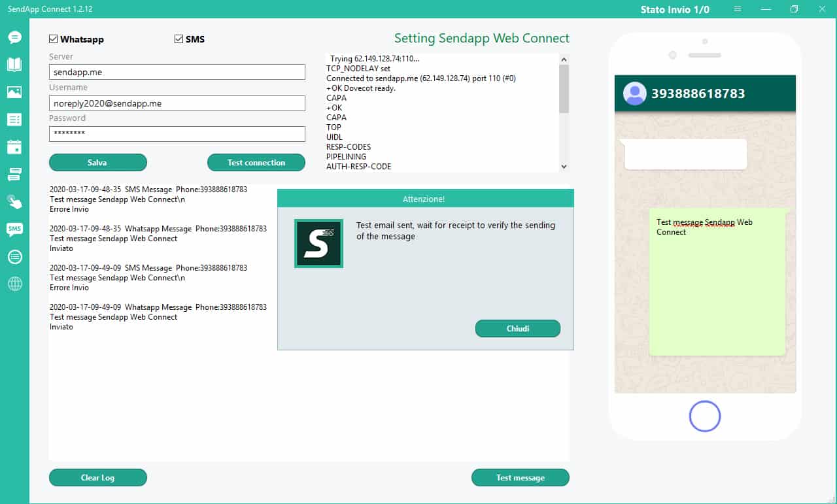The image size is (837, 504).
Task: Open the hamburger menu in title bar
Action: [x=738, y=9]
